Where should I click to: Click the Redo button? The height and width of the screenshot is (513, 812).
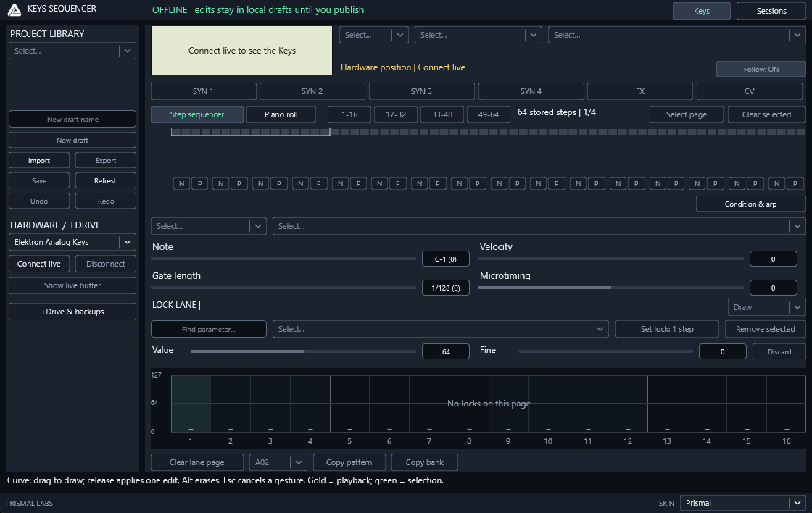tap(106, 201)
